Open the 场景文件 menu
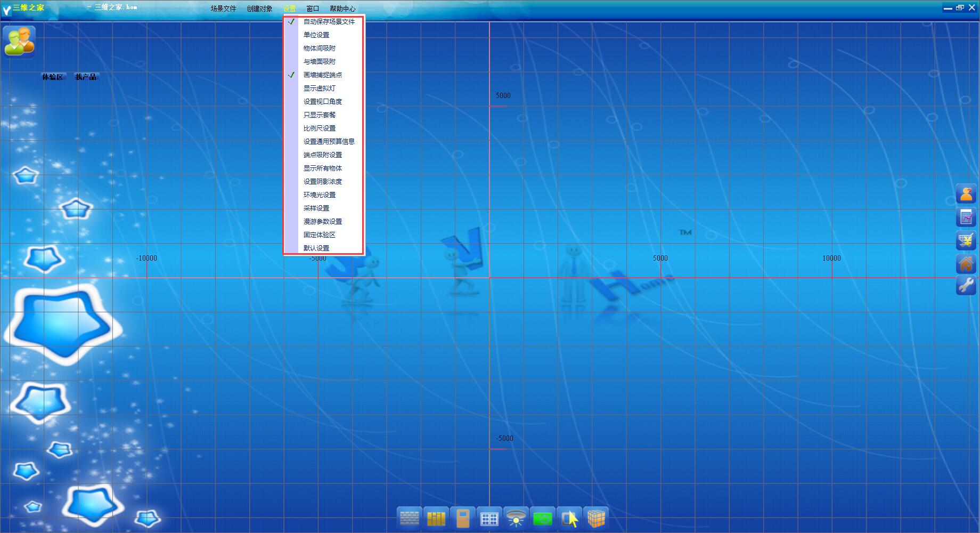 click(223, 9)
